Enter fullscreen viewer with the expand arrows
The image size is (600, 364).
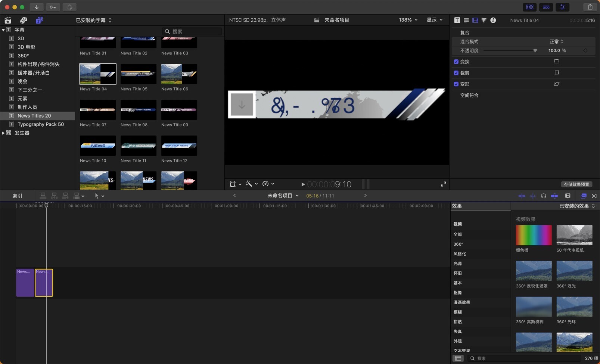[x=443, y=184]
